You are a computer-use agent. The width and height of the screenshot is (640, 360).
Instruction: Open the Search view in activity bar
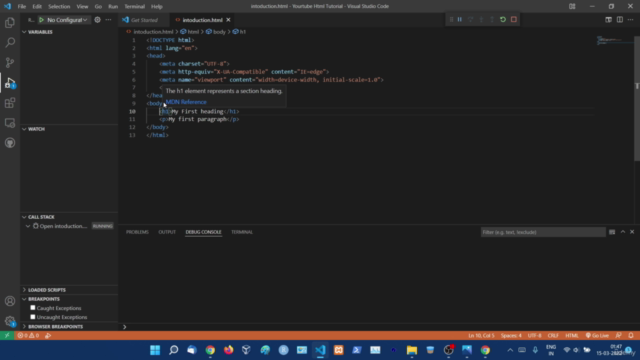click(10, 42)
